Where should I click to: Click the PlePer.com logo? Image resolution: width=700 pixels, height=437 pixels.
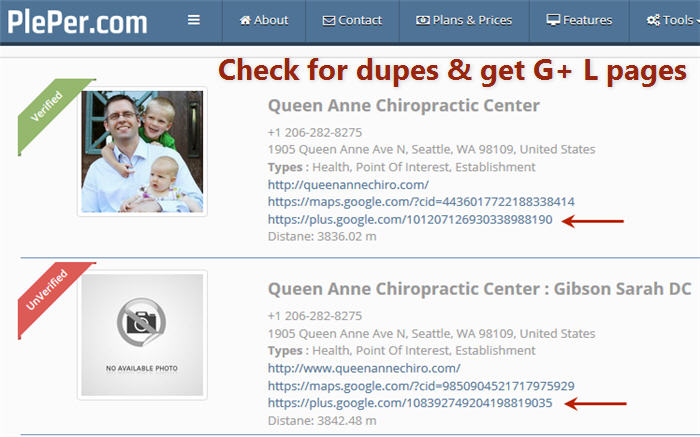pos(77,22)
